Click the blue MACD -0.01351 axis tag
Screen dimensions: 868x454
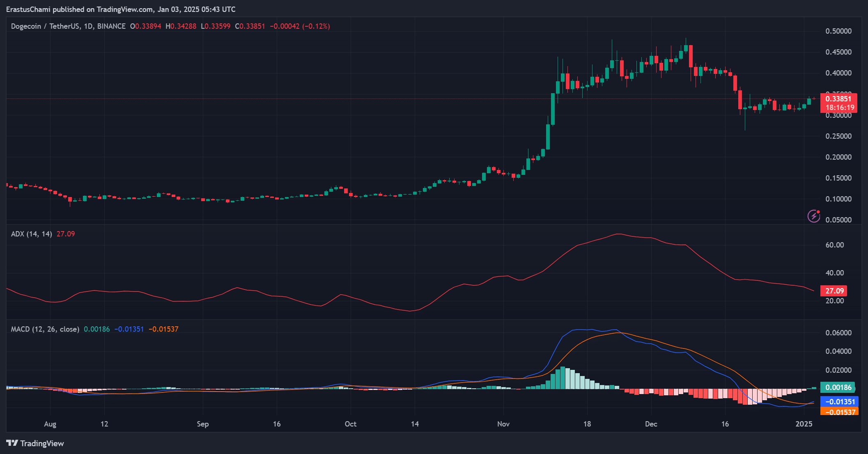click(839, 402)
